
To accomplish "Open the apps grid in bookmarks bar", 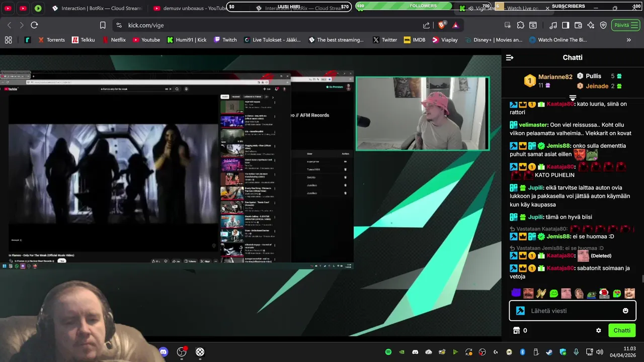I will pyautogui.click(x=9, y=40).
